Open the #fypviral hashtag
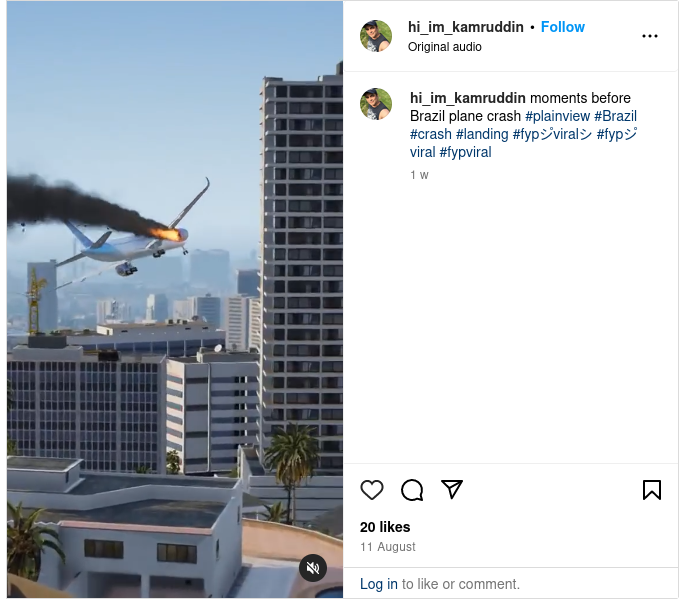Viewport: 687px width, 611px height. [x=465, y=152]
